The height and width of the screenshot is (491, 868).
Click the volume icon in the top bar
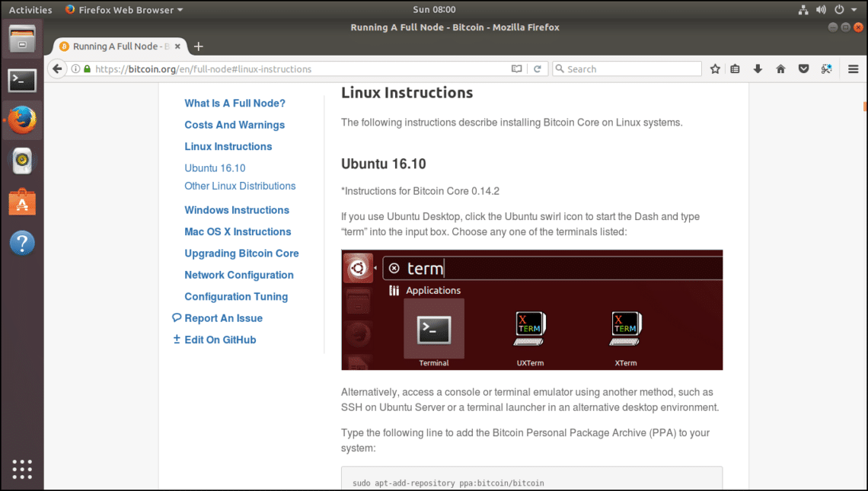click(821, 10)
